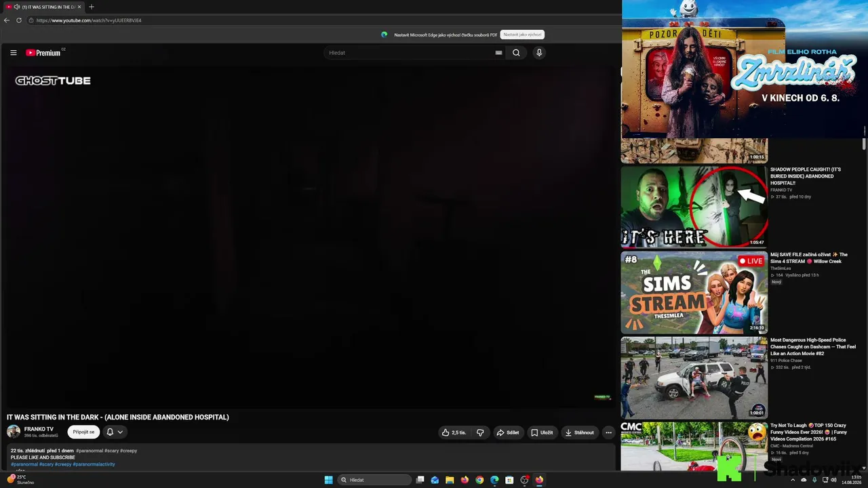Open the clock and date flyout
The height and width of the screenshot is (488, 868).
pyautogui.click(x=852, y=480)
